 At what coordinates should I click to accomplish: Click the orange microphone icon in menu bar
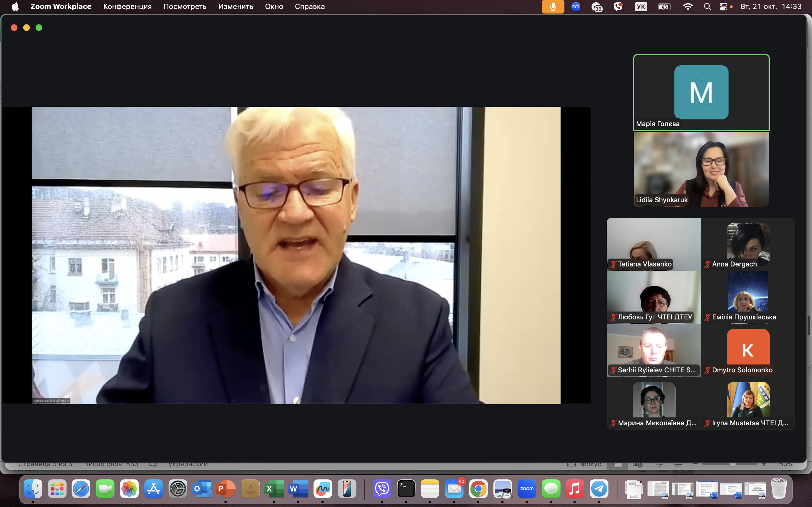(x=553, y=7)
